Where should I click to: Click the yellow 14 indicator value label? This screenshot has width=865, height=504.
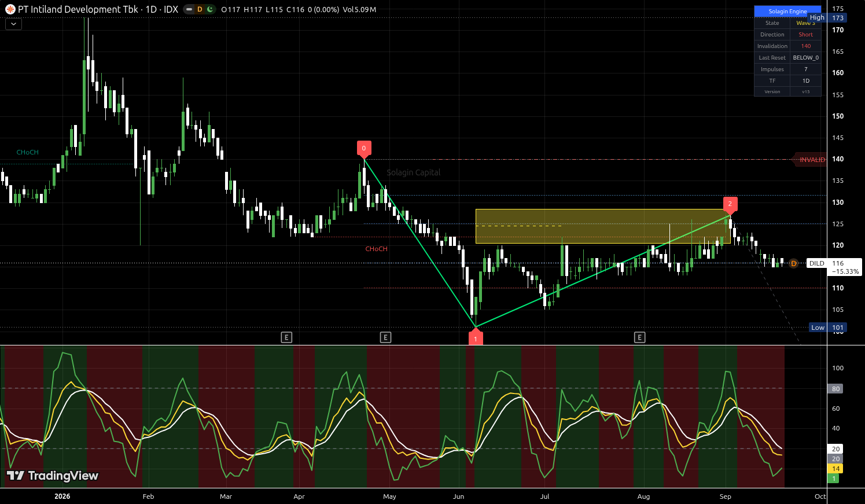835,469
